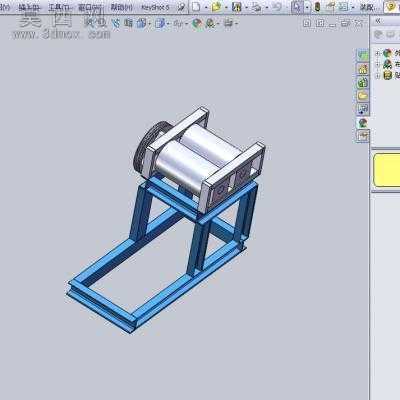Select the Scenes tree item
Viewport: 400px width, 400px height.
click(x=387, y=64)
